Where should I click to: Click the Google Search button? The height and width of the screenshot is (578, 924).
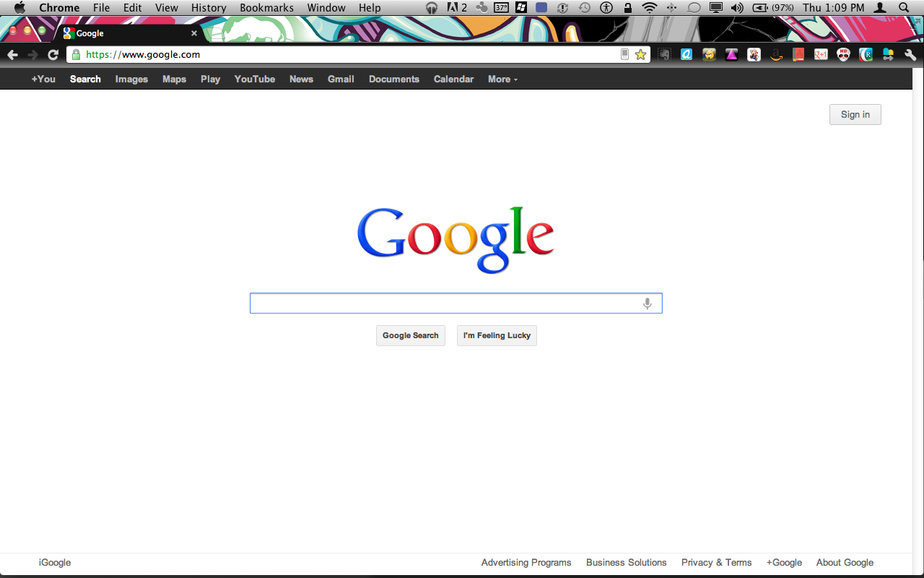(411, 336)
